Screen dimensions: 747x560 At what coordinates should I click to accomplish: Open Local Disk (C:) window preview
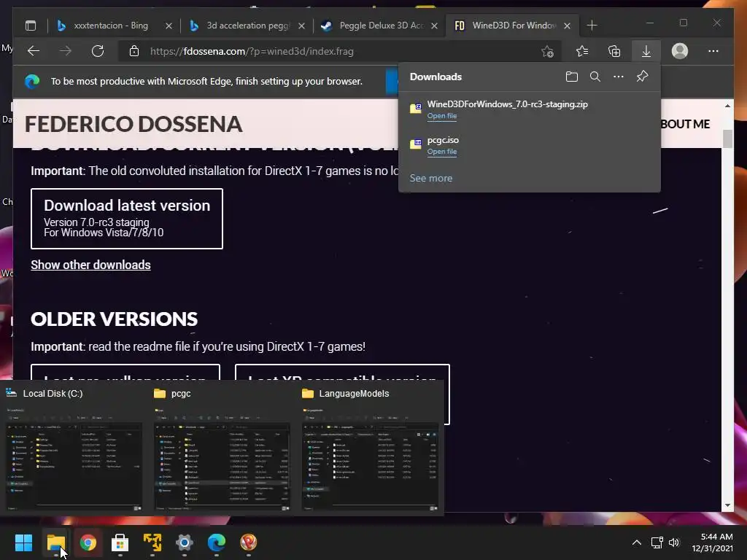click(x=74, y=448)
